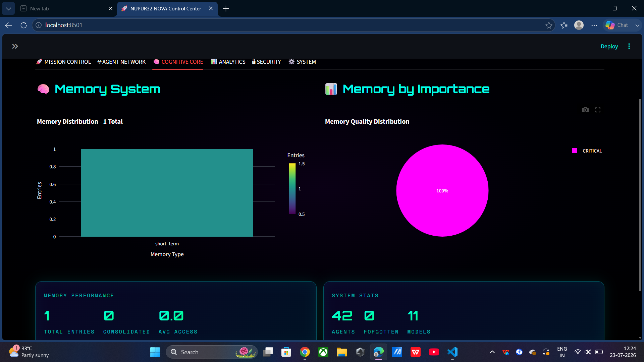Image resolution: width=644 pixels, height=362 pixels.
Task: Click the magenta 100% pie slice
Action: pos(442,190)
